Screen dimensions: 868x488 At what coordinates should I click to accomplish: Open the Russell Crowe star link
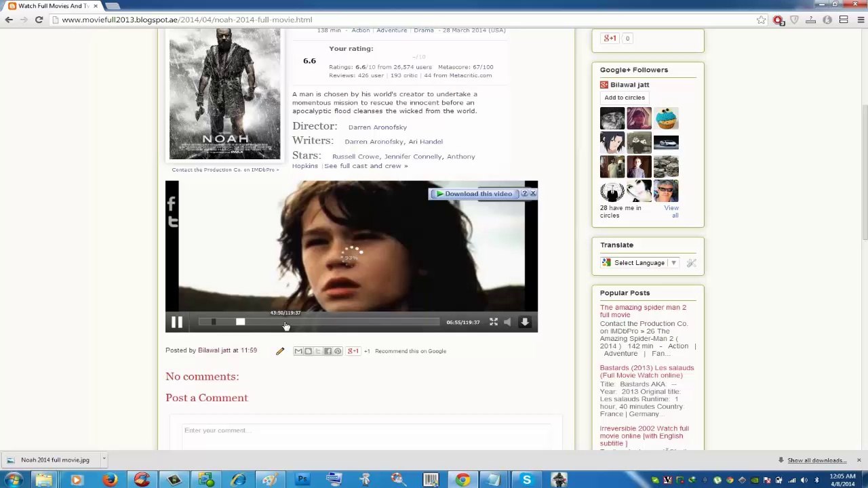point(355,157)
